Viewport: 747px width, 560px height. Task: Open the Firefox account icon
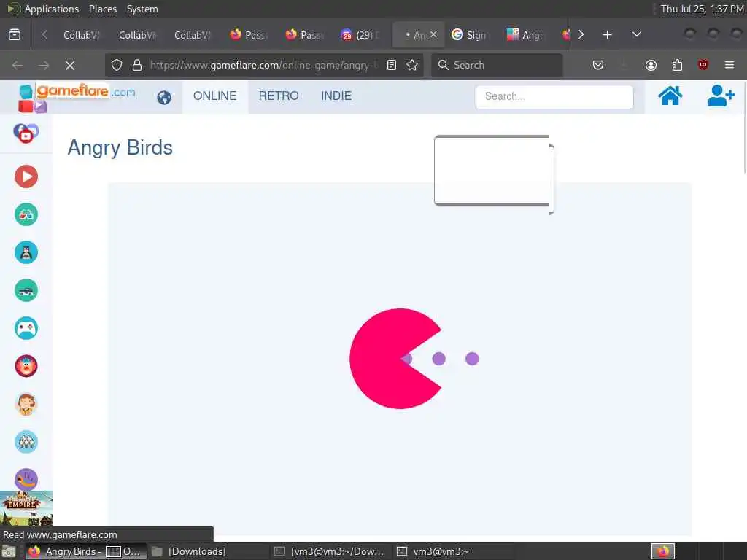coord(651,65)
